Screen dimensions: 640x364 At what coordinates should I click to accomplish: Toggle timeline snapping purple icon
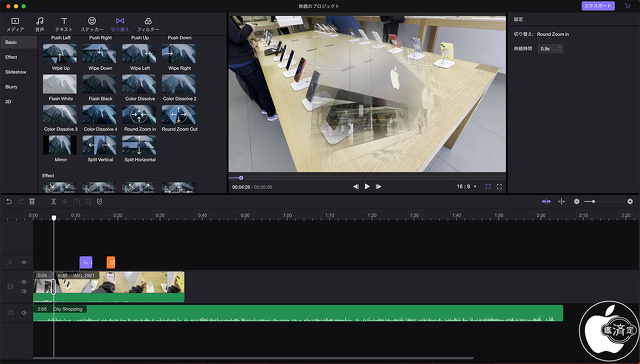click(546, 202)
